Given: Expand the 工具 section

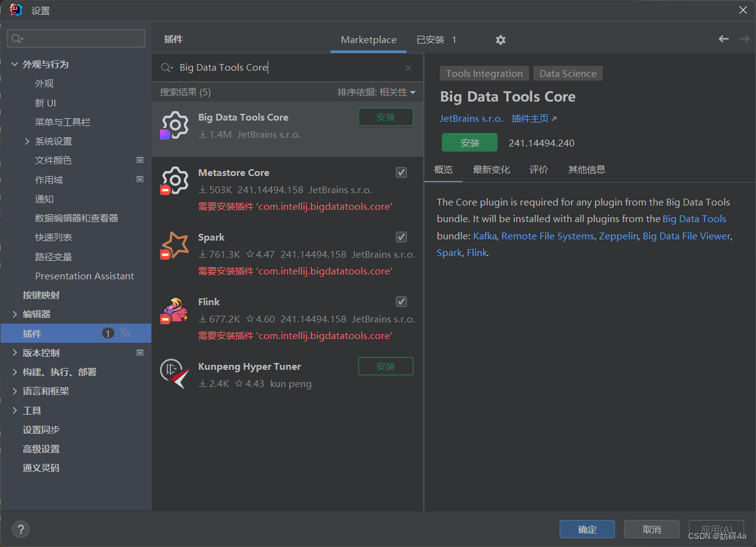Looking at the screenshot, I should (15, 410).
